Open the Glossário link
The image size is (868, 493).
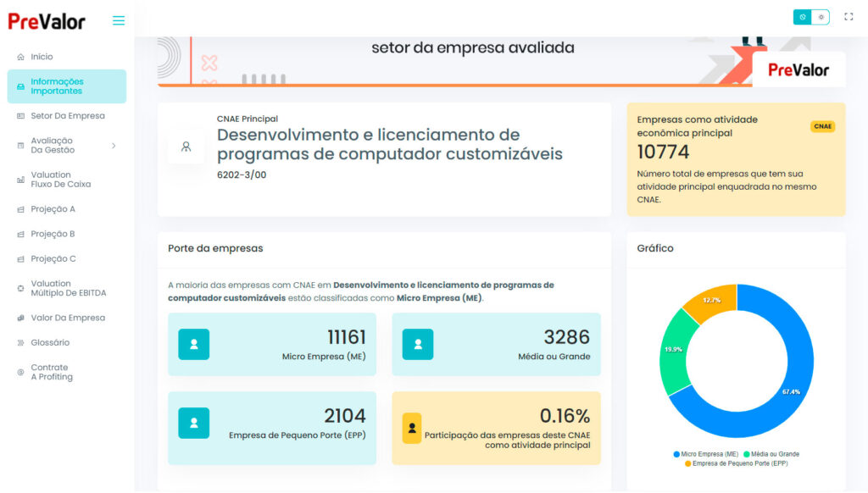[50, 342]
